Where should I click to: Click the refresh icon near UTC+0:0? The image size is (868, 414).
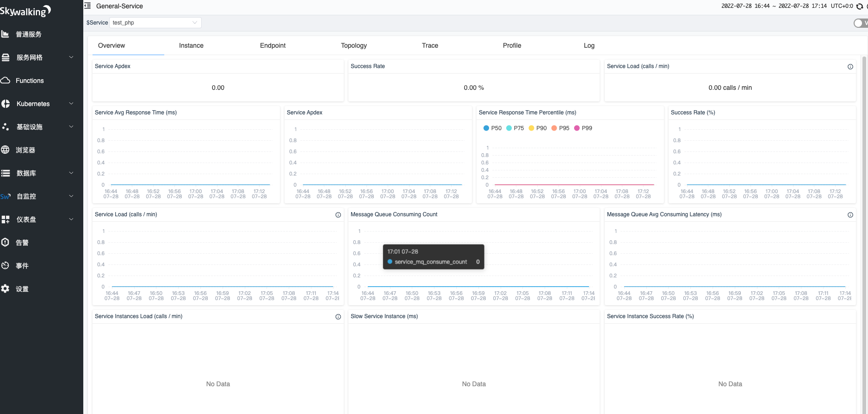pyautogui.click(x=859, y=6)
